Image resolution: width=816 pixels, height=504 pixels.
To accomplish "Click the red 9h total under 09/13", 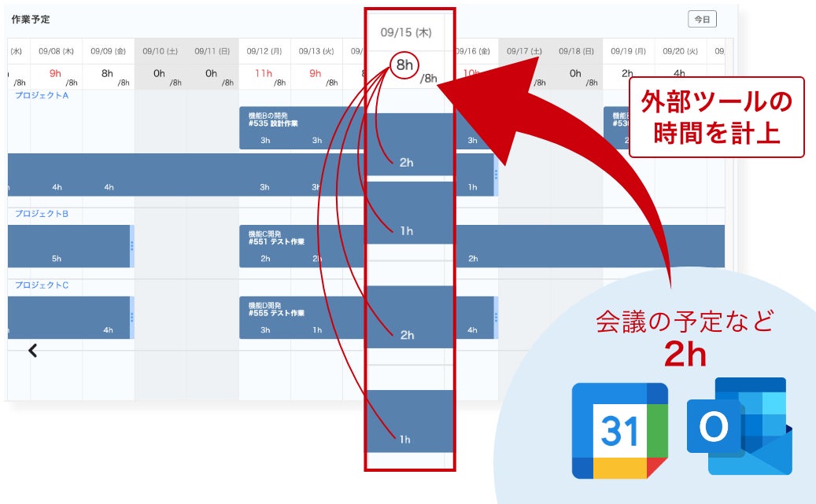I will point(316,73).
